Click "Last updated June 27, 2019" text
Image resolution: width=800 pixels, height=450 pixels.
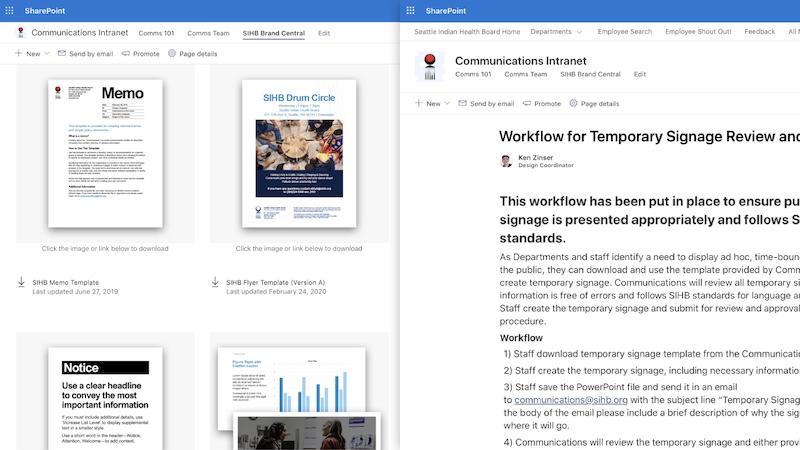click(75, 291)
